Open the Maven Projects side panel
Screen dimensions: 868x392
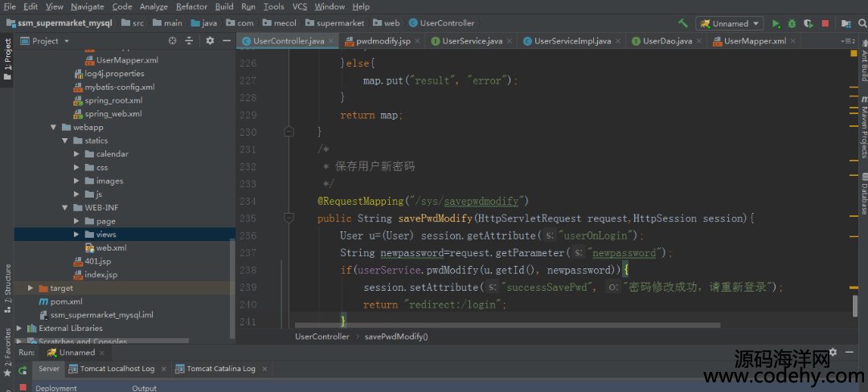pyautogui.click(x=863, y=126)
